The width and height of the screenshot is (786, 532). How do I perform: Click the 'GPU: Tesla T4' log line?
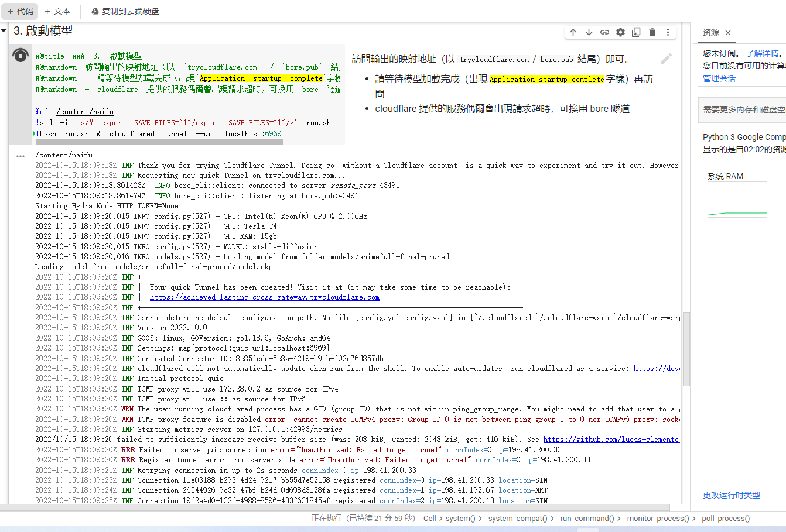pyautogui.click(x=156, y=226)
